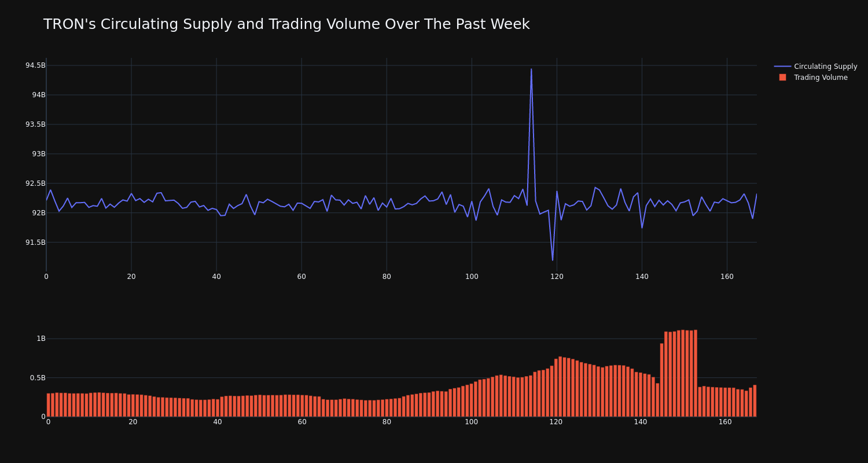
Task: Click x-axis tick 60 on supply chart
Action: click(x=301, y=277)
